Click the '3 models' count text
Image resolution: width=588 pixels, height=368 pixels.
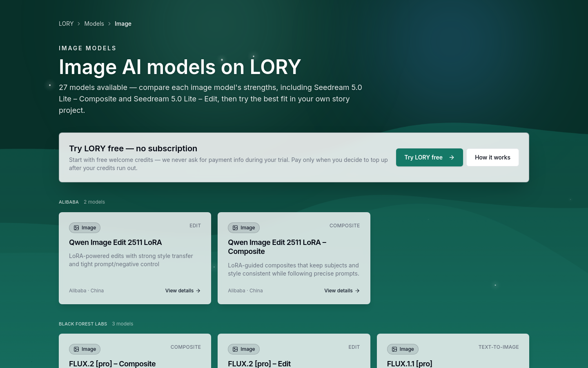[x=122, y=324]
